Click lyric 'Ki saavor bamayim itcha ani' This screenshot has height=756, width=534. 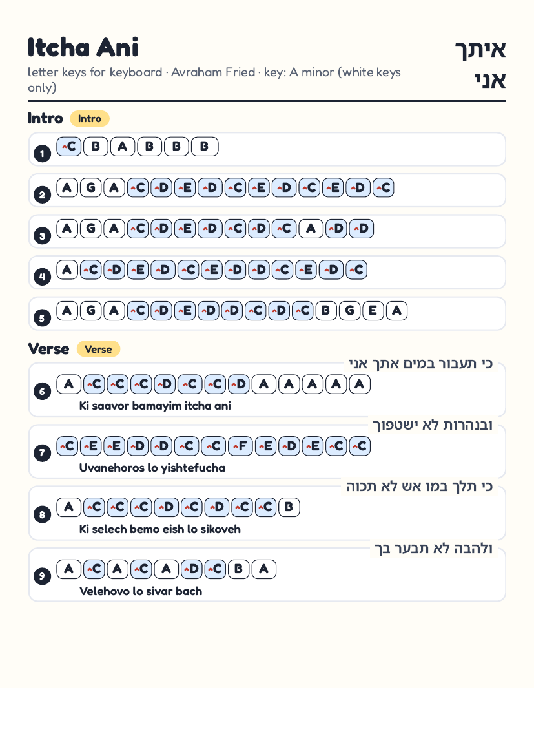155,406
